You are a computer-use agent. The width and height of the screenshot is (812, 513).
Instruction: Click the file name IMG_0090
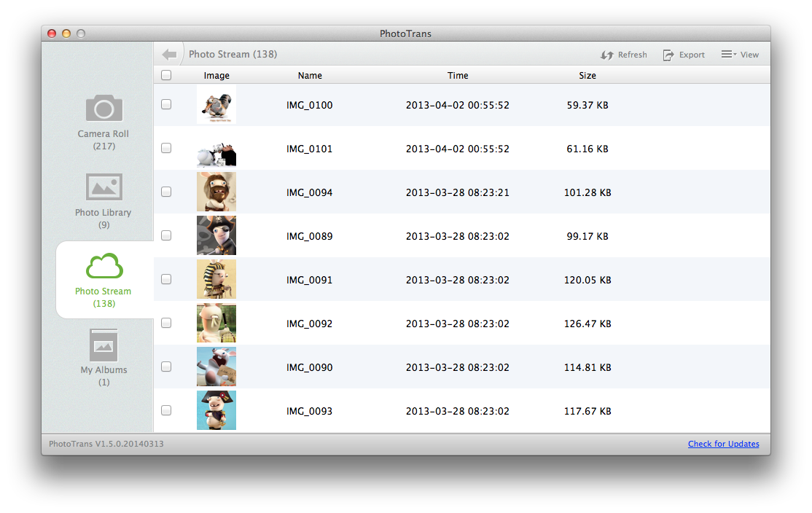309,367
